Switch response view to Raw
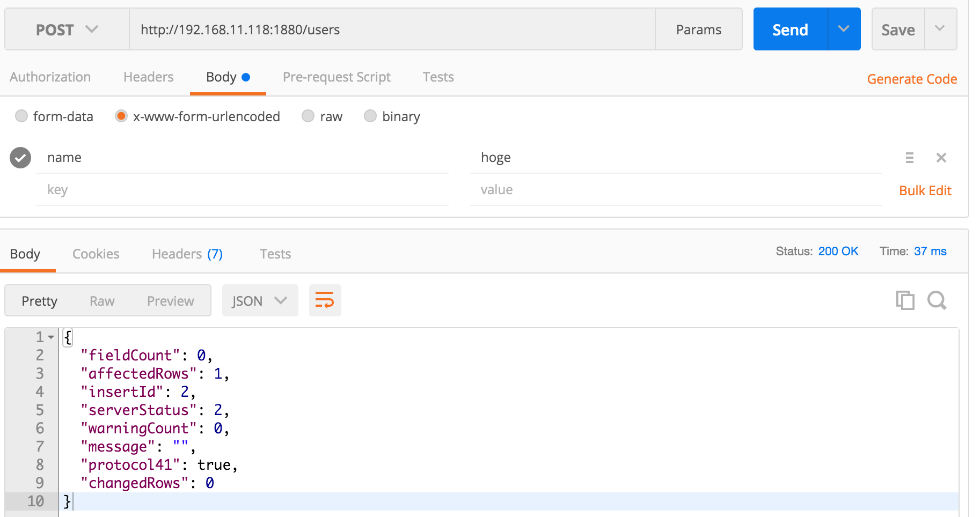 101,300
